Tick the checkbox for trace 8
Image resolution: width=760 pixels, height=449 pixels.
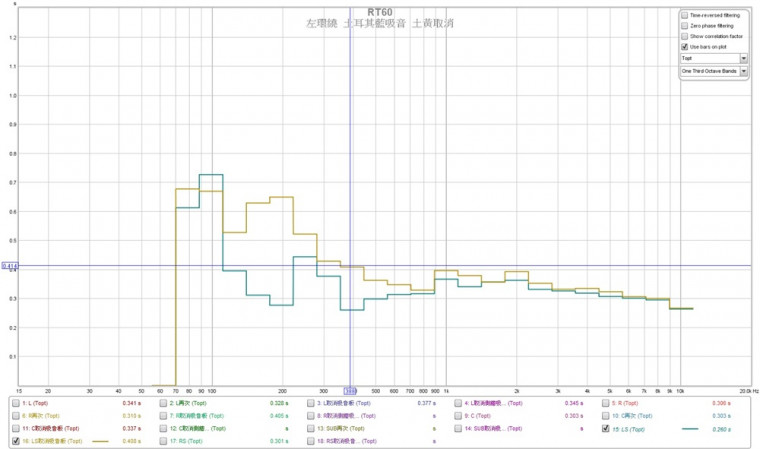(x=311, y=416)
